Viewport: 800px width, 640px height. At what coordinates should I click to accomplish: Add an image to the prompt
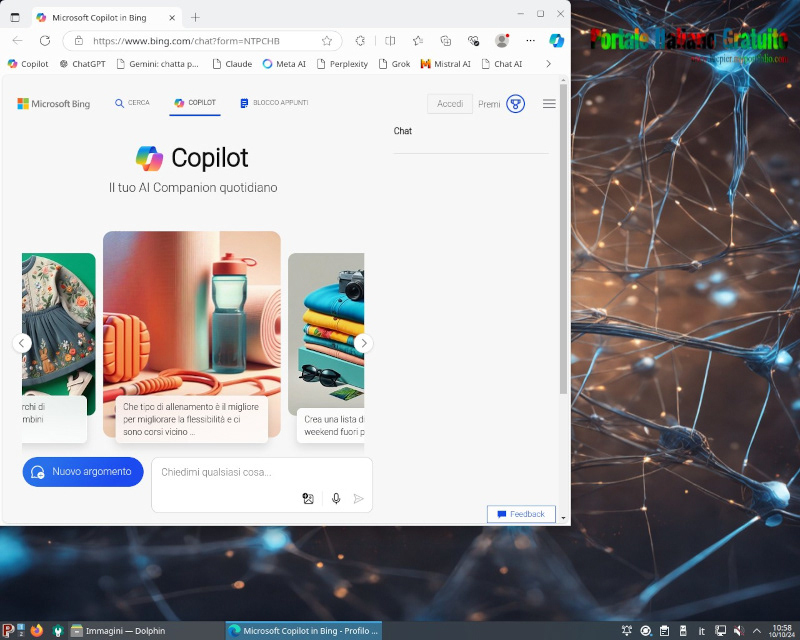(x=308, y=499)
